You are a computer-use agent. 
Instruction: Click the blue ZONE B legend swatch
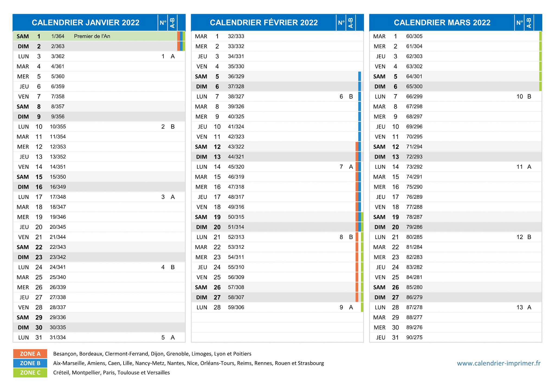(x=30, y=363)
